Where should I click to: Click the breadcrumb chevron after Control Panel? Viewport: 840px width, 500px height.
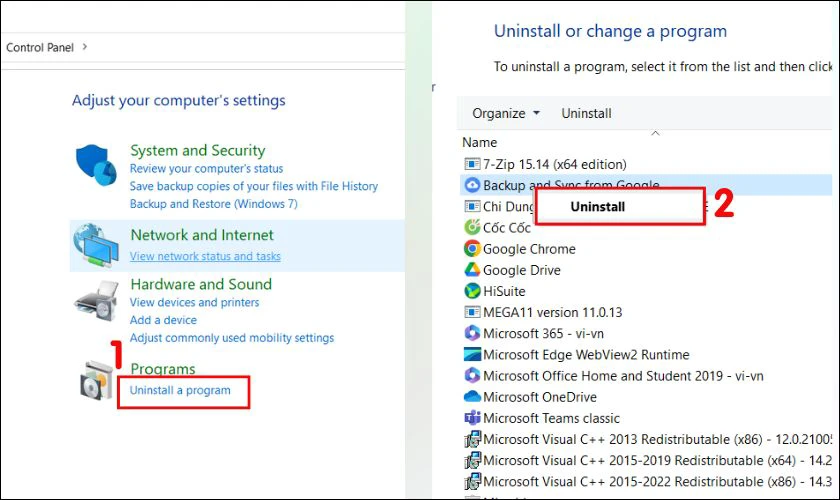(x=85, y=47)
